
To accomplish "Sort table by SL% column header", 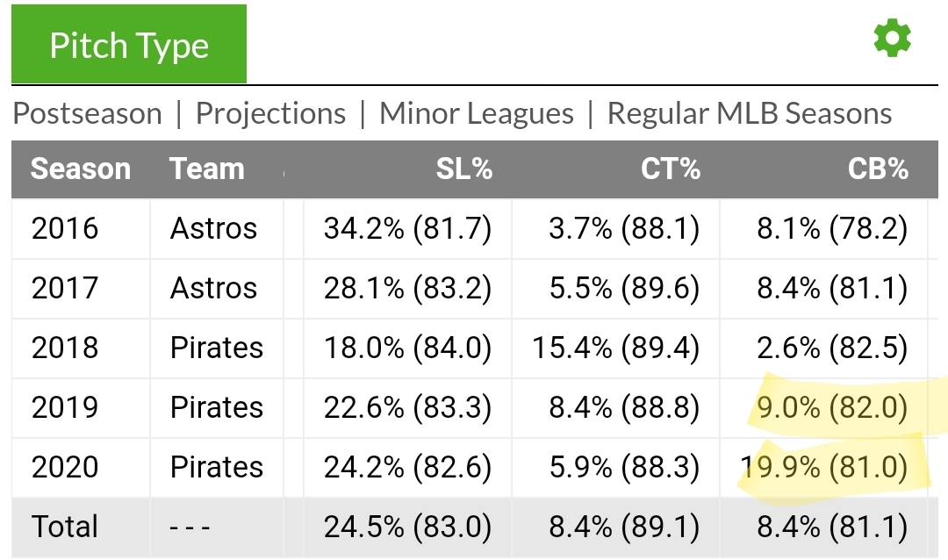I will [x=463, y=169].
